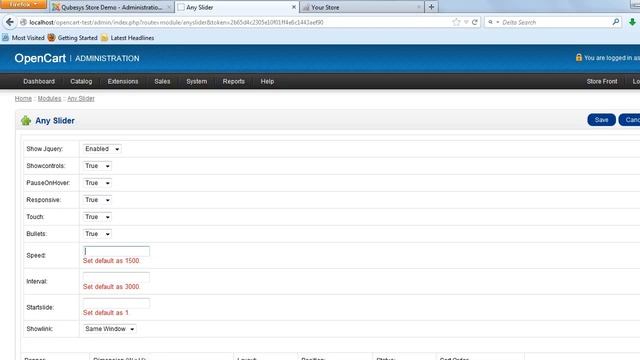Open the PauseOnHover dropdown

pyautogui.click(x=97, y=183)
